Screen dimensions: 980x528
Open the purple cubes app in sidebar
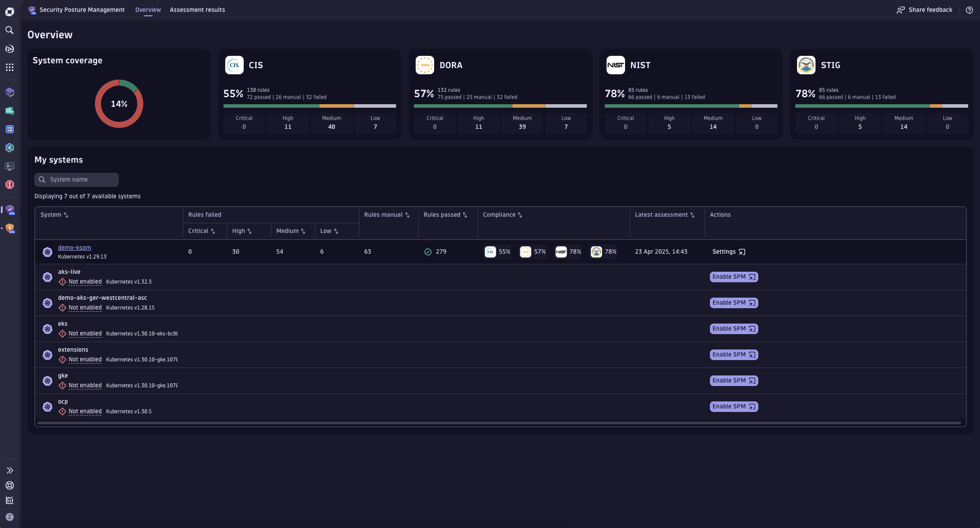pos(10,92)
